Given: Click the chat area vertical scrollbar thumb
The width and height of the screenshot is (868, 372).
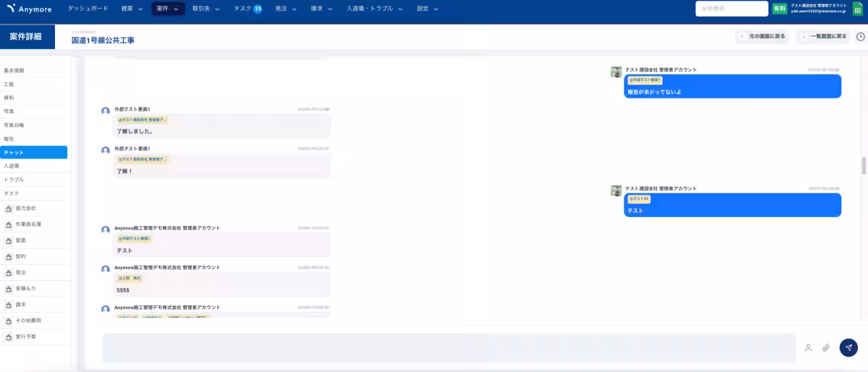Looking at the screenshot, I should [x=864, y=166].
